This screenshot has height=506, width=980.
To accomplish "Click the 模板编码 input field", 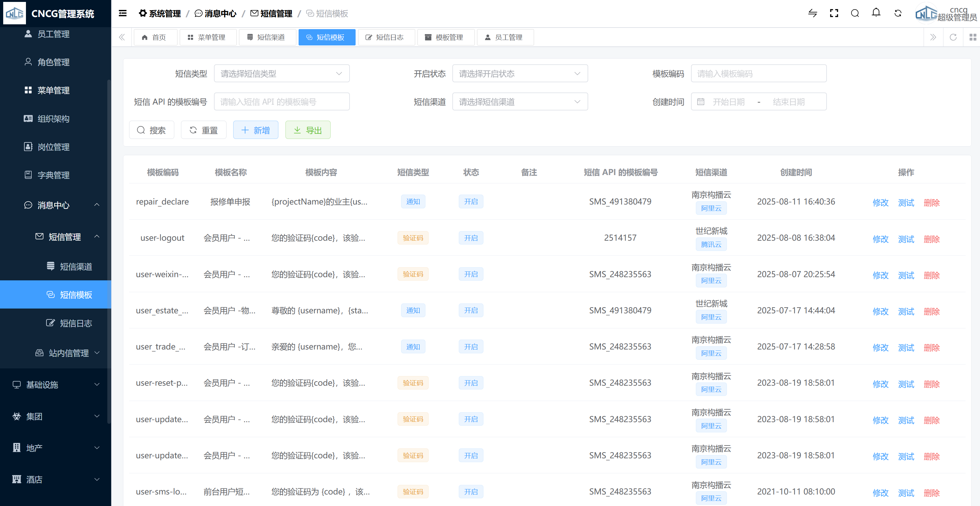I will point(758,73).
